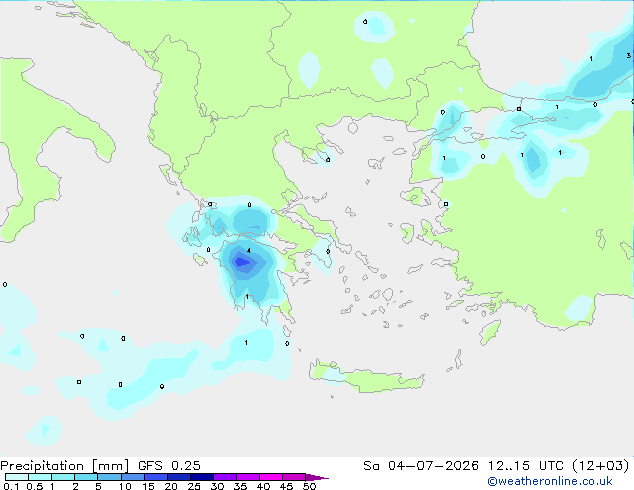Click the '4' value over the Peloponnese
The width and height of the screenshot is (634, 490).
(x=249, y=251)
